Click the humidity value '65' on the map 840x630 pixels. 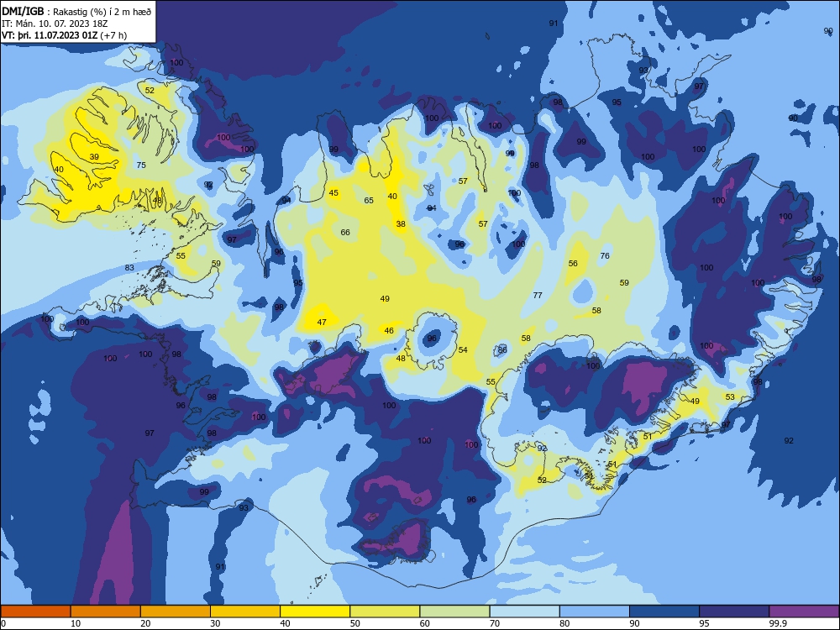click(369, 201)
